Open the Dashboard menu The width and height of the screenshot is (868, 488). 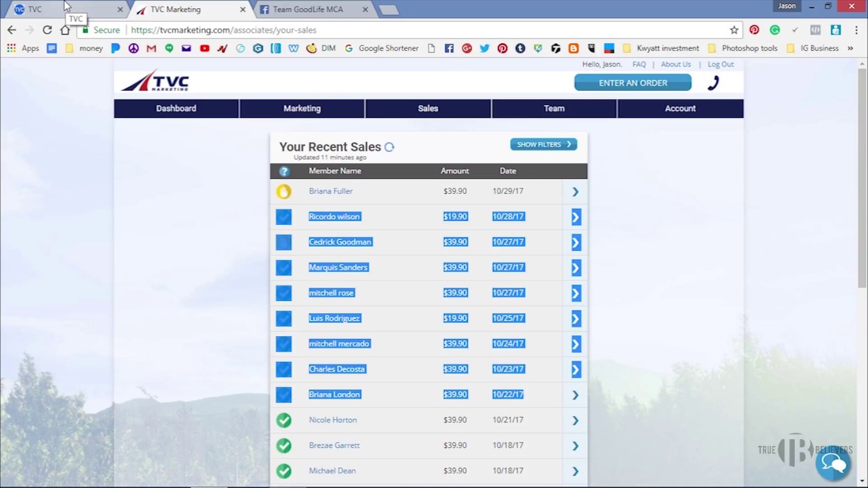tap(176, 108)
